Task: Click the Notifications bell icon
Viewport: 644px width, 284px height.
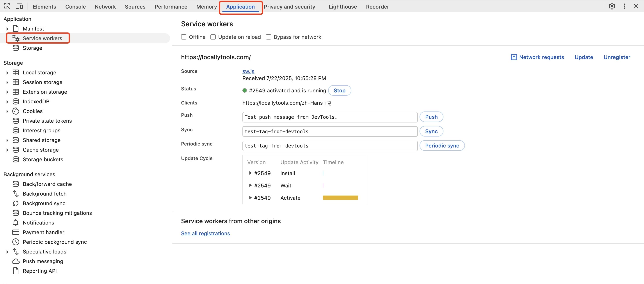Action: pyautogui.click(x=16, y=223)
